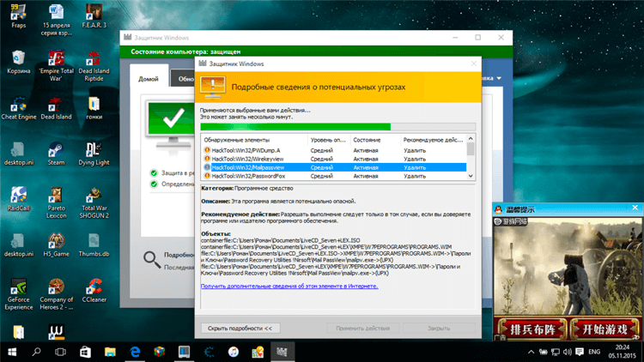
Task: Open the Удалить action for PWDump.A
Action: [415, 150]
